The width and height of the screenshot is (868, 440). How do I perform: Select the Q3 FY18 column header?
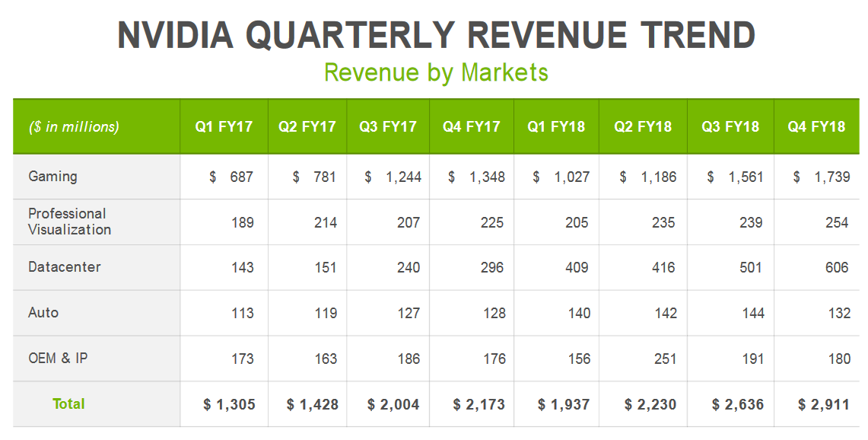pos(730,127)
